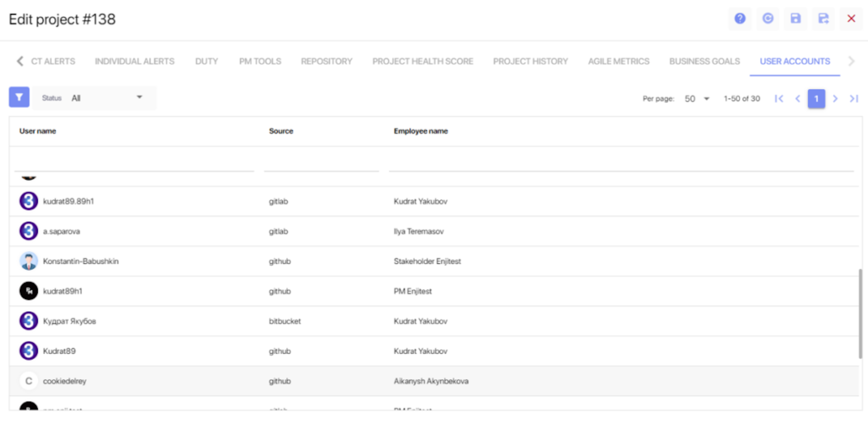Open the PM TOOLS tab
868x431 pixels.
click(x=260, y=62)
